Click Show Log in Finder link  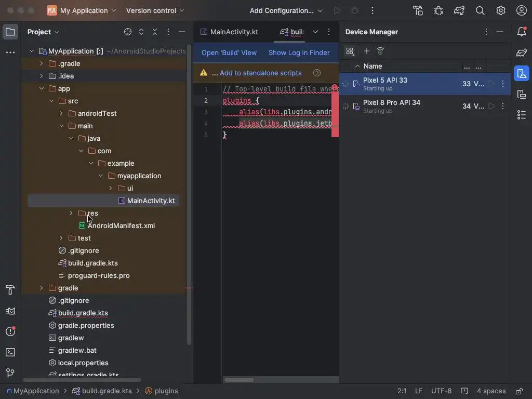click(299, 52)
